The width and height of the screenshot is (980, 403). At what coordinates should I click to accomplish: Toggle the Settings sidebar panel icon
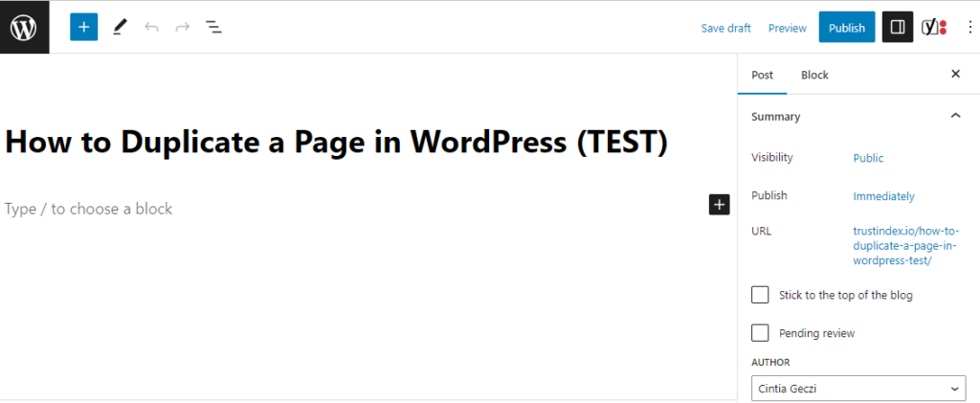coord(898,28)
